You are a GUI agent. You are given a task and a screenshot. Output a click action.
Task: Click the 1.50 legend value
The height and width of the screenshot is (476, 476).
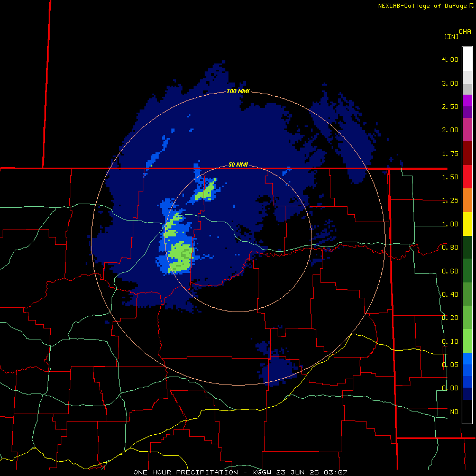pos(450,177)
